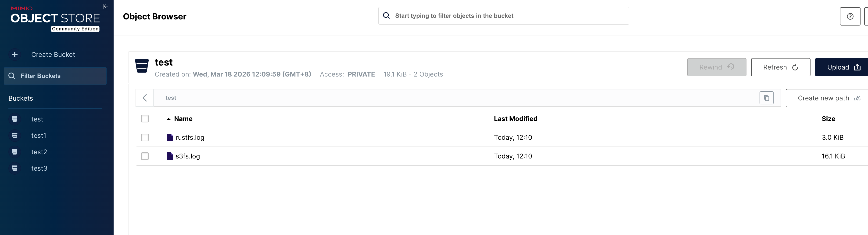Click the s3fs.log file icon

170,156
